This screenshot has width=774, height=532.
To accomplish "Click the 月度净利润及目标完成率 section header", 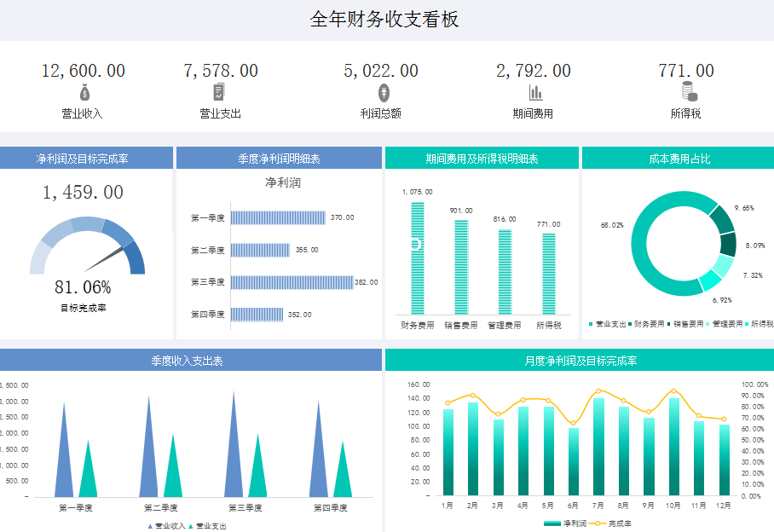I will click(x=580, y=361).
